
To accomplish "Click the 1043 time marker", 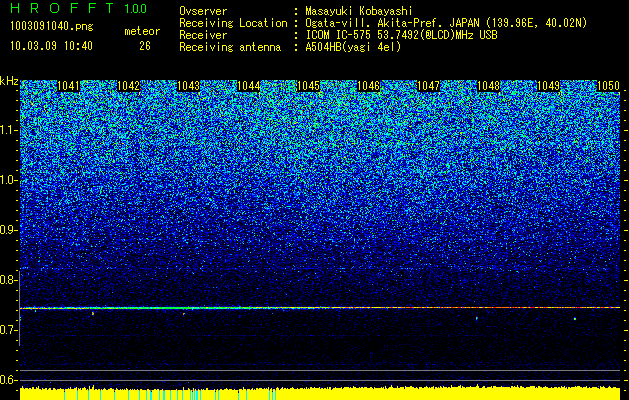I will coord(188,86).
